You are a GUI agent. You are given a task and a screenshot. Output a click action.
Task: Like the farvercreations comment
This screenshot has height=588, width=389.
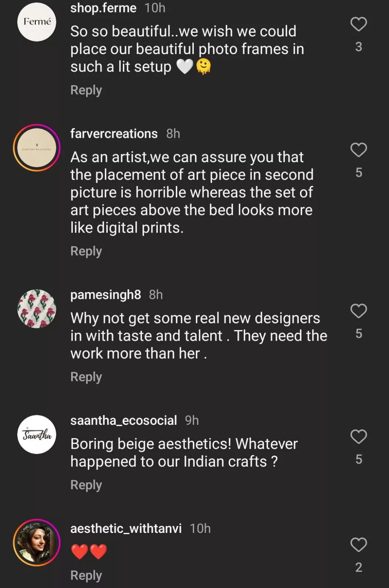358,150
